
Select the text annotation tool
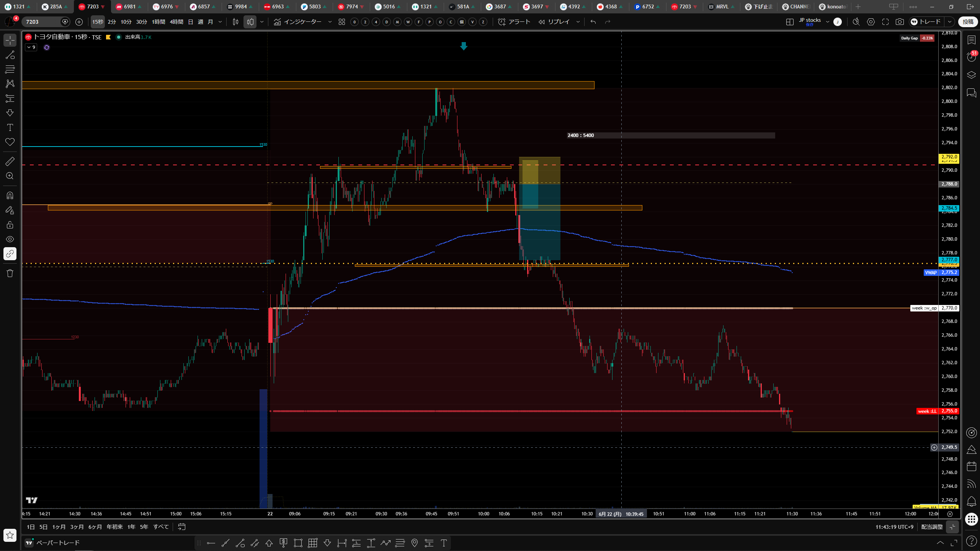[x=10, y=127]
